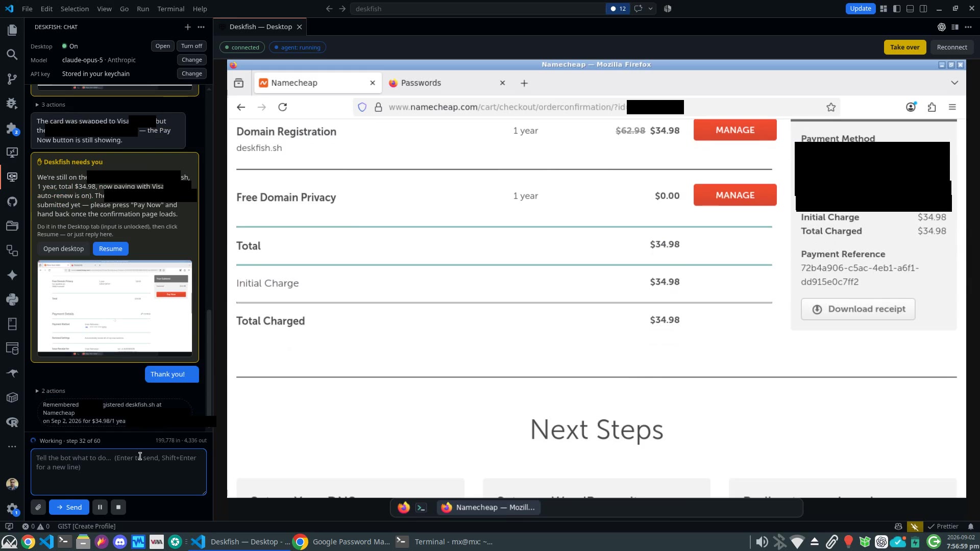The image size is (980, 551).
Task: Change the claude-opus-5 model
Action: [x=192, y=60]
